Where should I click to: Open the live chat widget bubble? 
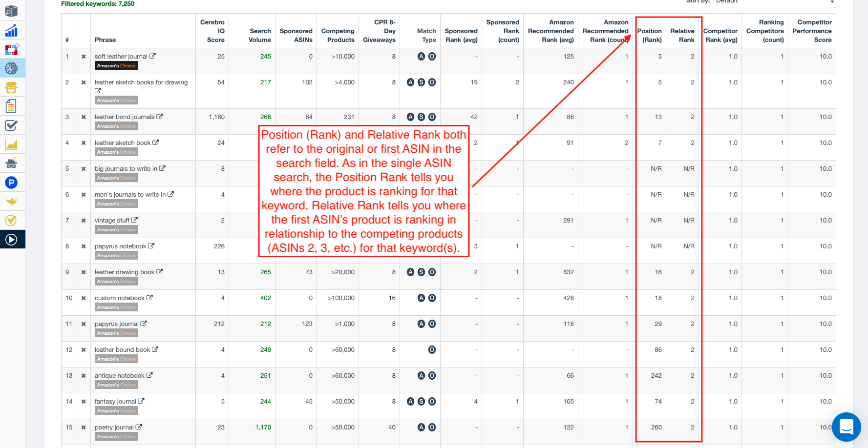(846, 427)
